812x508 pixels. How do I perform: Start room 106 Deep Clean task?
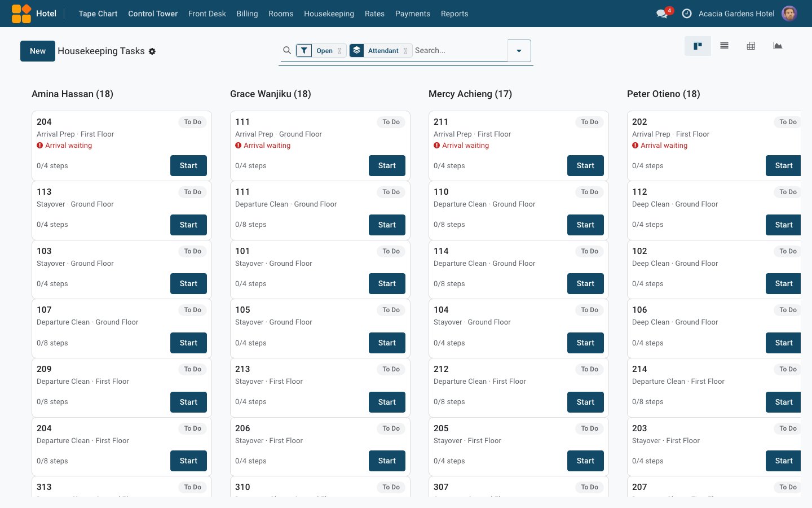click(783, 343)
